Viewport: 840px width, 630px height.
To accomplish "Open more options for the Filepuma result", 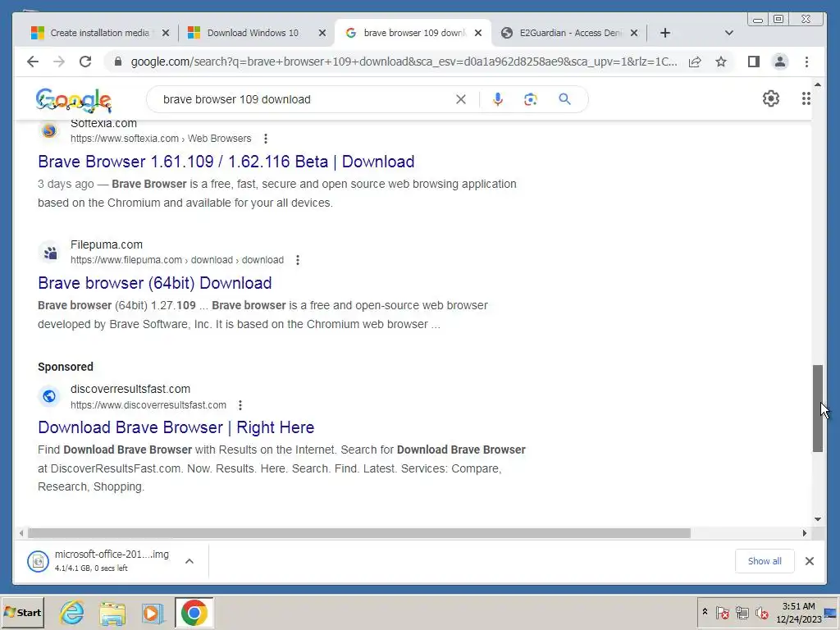I will coord(297,260).
